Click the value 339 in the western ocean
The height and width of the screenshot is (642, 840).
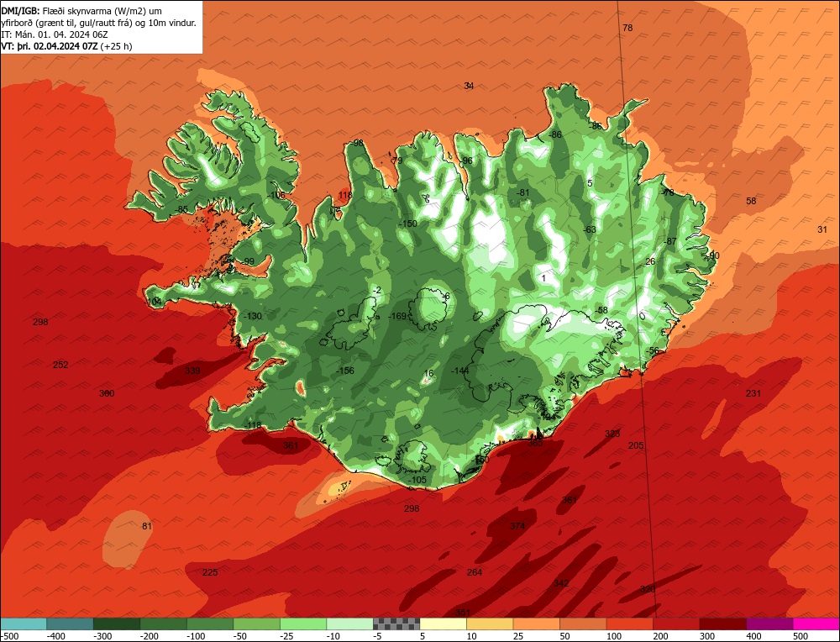tap(192, 371)
